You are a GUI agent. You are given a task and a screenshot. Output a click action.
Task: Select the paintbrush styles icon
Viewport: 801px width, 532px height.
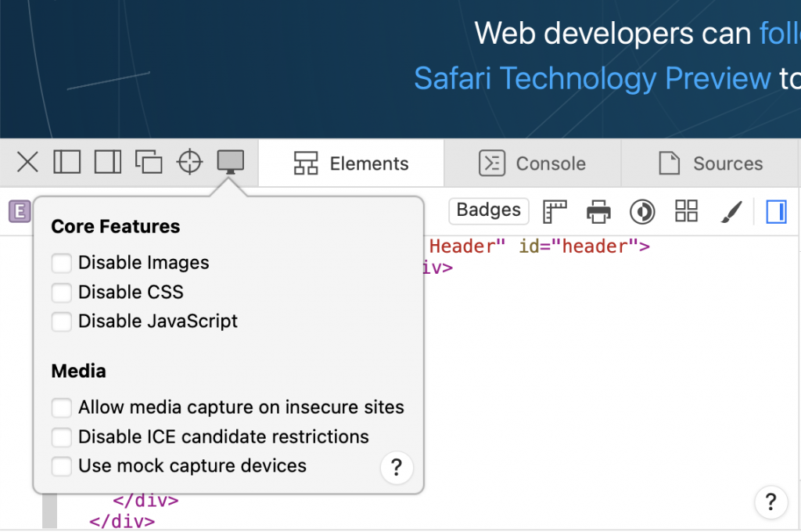(731, 210)
